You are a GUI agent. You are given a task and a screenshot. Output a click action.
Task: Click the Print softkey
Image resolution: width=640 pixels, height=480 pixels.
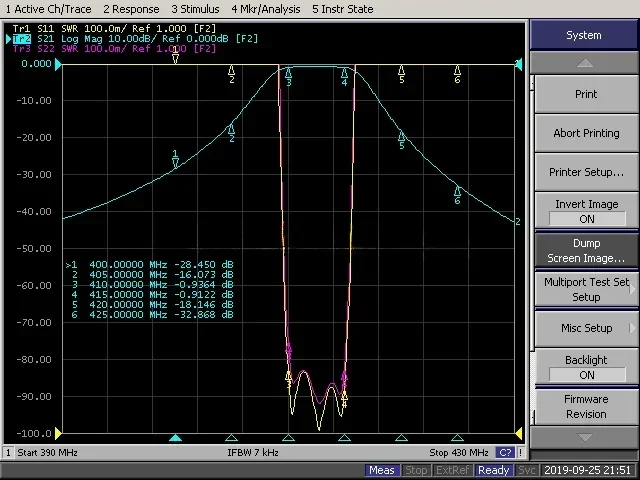(586, 94)
